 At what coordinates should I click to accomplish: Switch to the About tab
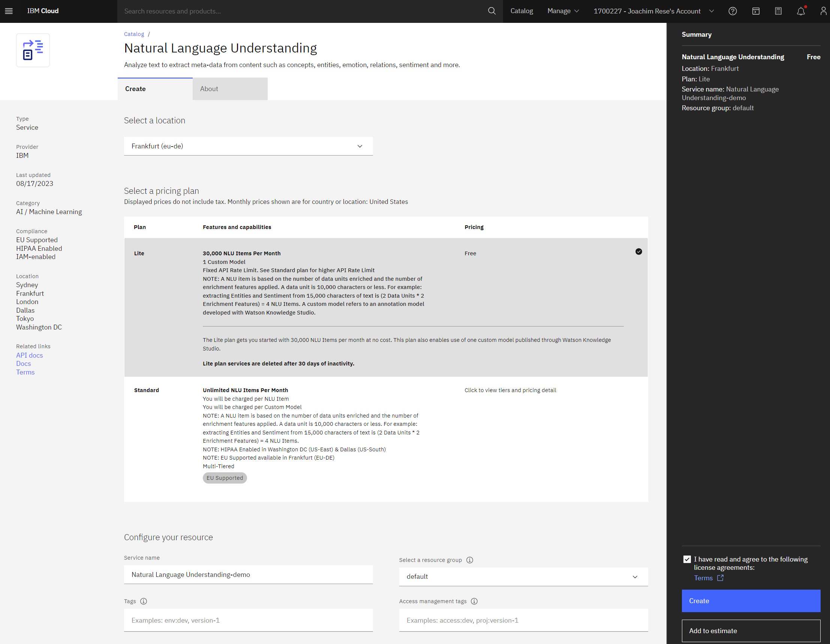(209, 88)
